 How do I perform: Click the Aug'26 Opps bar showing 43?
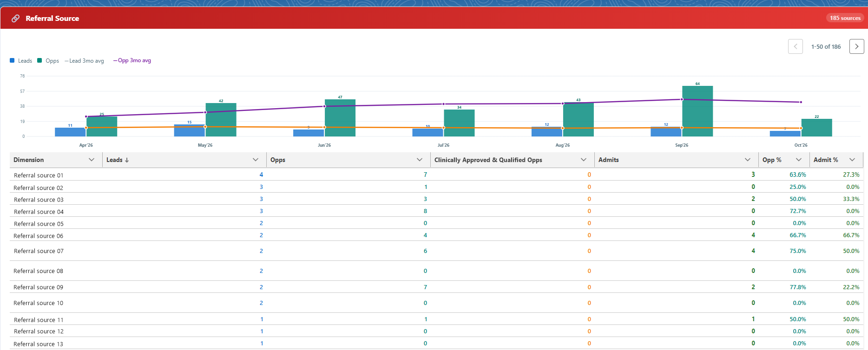pos(579,119)
